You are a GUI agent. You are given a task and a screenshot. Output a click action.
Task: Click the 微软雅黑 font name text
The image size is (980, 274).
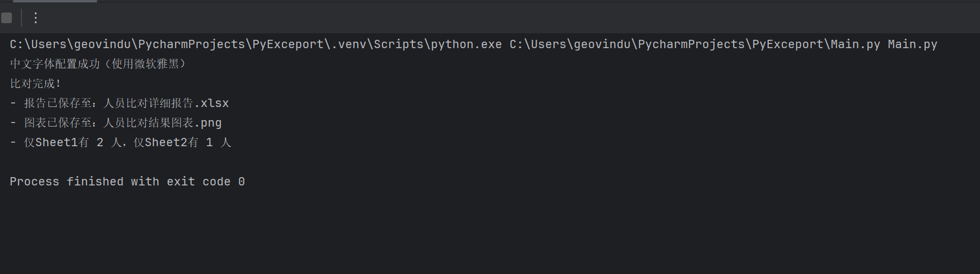(156, 64)
